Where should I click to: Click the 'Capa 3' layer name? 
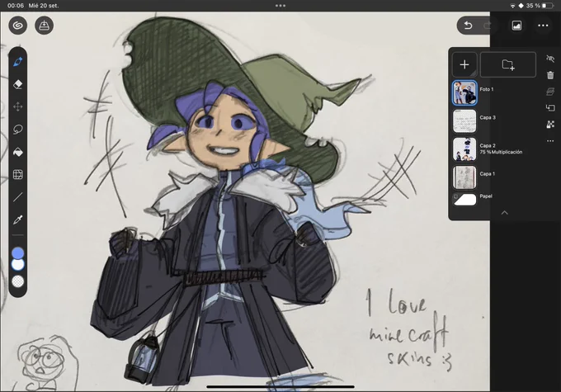488,117
